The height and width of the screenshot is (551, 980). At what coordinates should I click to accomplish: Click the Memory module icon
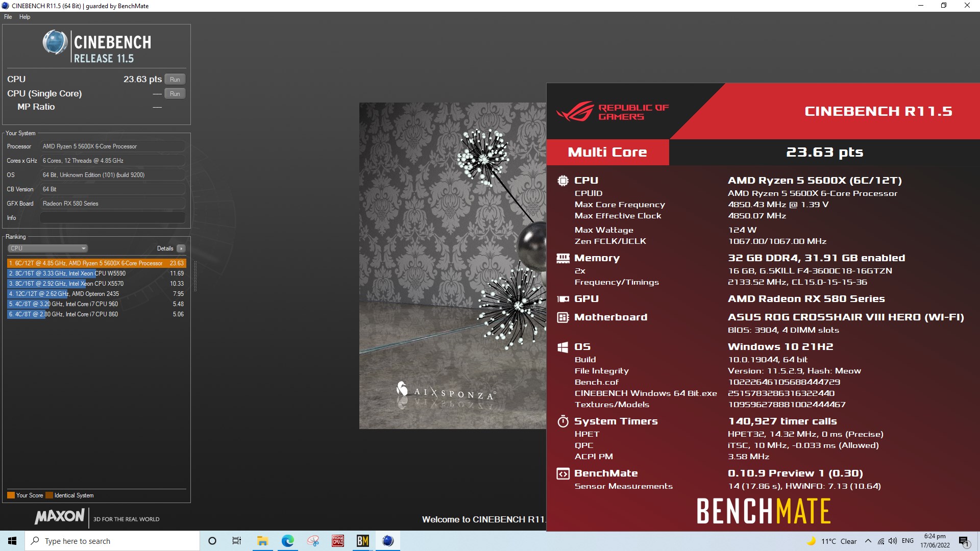click(562, 258)
